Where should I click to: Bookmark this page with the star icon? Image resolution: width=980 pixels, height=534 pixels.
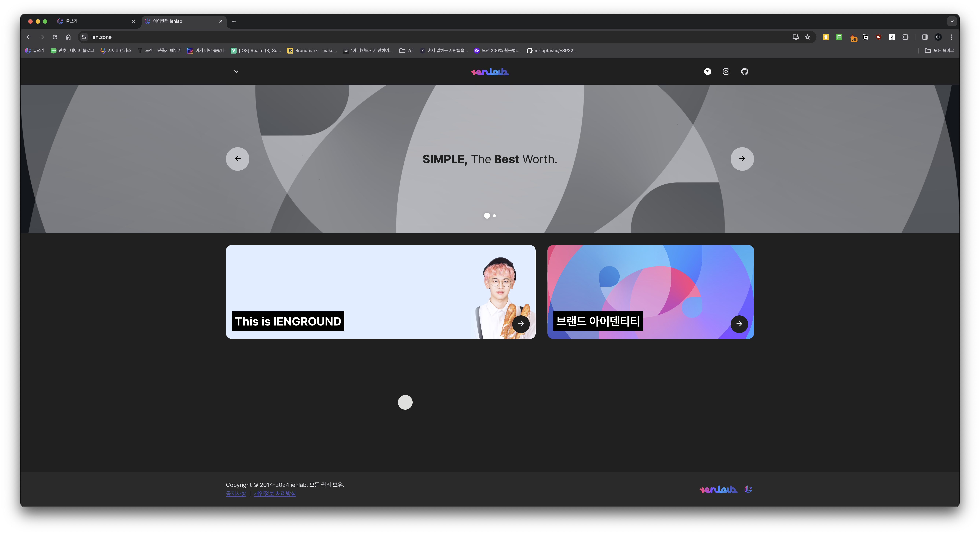pos(808,37)
